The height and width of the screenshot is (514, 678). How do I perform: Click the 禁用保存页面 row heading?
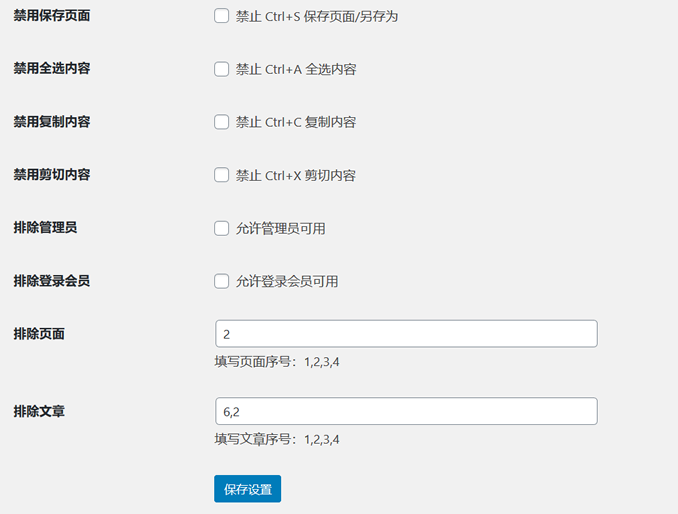tap(52, 15)
